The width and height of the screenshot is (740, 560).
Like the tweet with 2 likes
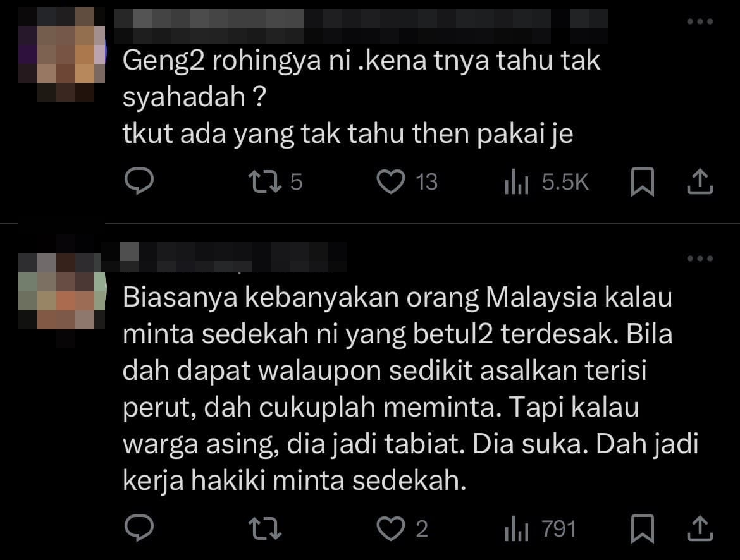point(402,528)
